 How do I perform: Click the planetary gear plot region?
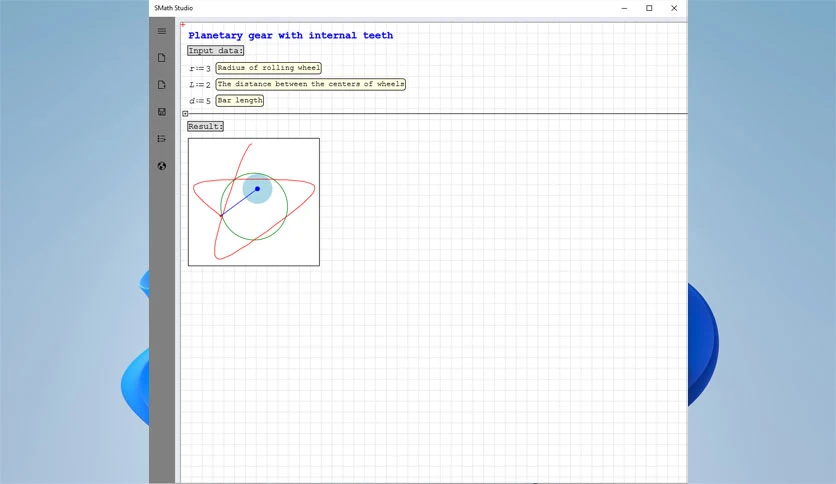(254, 202)
